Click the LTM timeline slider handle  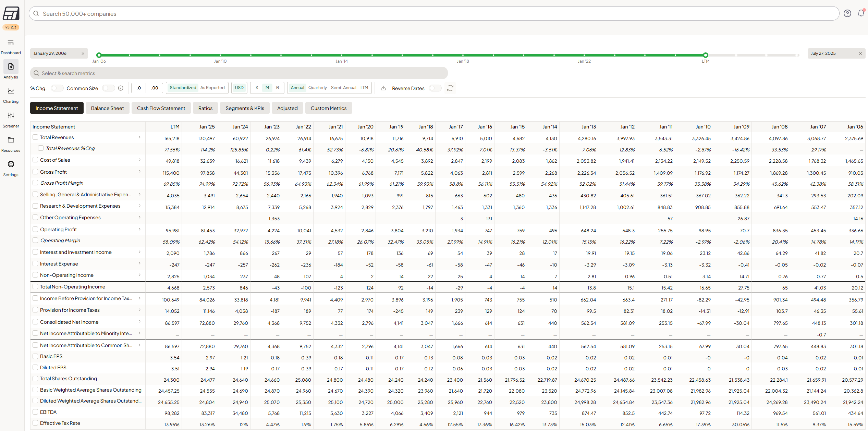coord(706,55)
